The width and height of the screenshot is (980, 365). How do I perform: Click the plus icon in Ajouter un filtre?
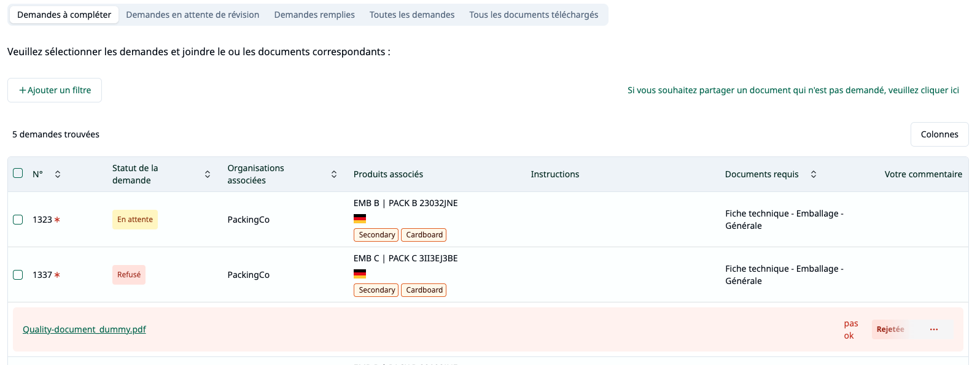pos(23,90)
